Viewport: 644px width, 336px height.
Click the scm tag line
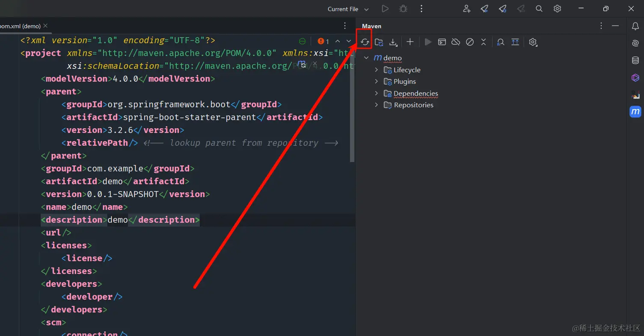tap(53, 322)
